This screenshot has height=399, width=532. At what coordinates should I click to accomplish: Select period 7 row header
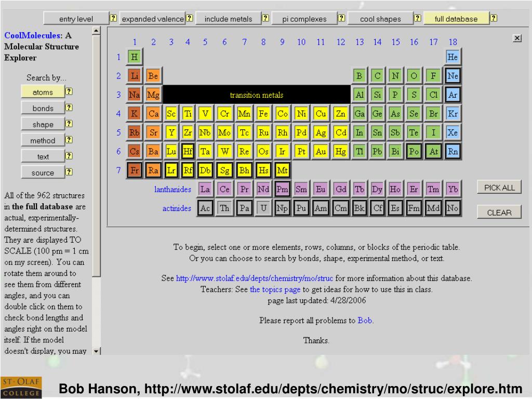coord(118,170)
